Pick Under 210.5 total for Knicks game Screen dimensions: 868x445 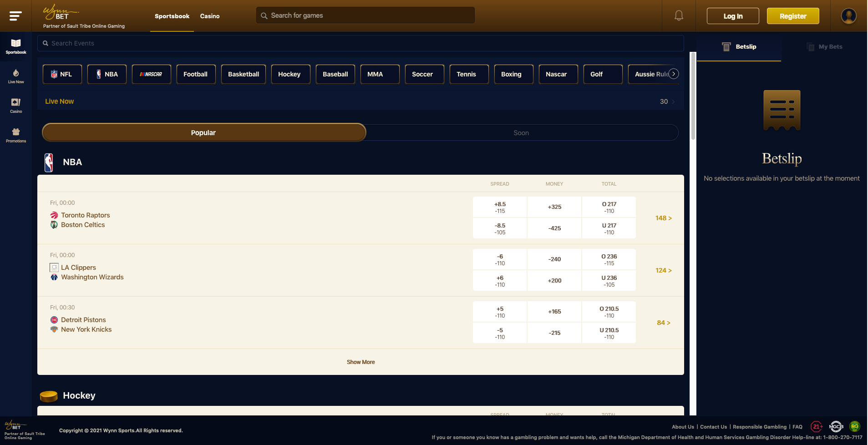[x=609, y=333]
